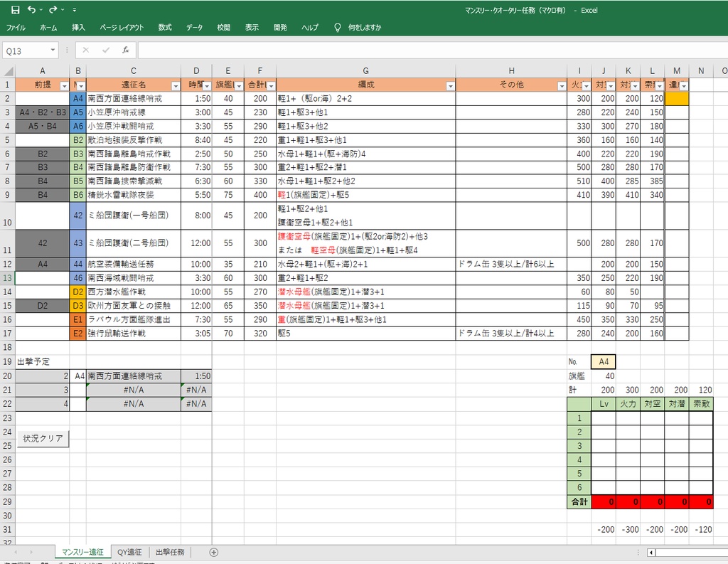Screen dimensions: 728x564
Task: Select the 出撃予定 label cell
Action: pos(42,361)
